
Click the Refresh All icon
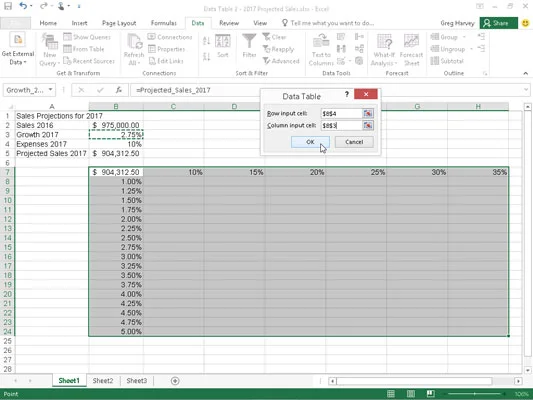click(134, 50)
